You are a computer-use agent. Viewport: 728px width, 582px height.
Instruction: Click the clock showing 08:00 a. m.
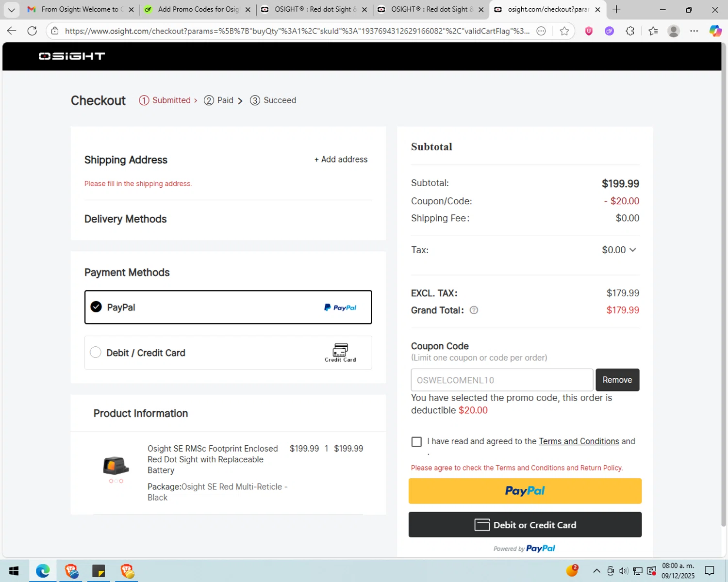tap(678, 566)
